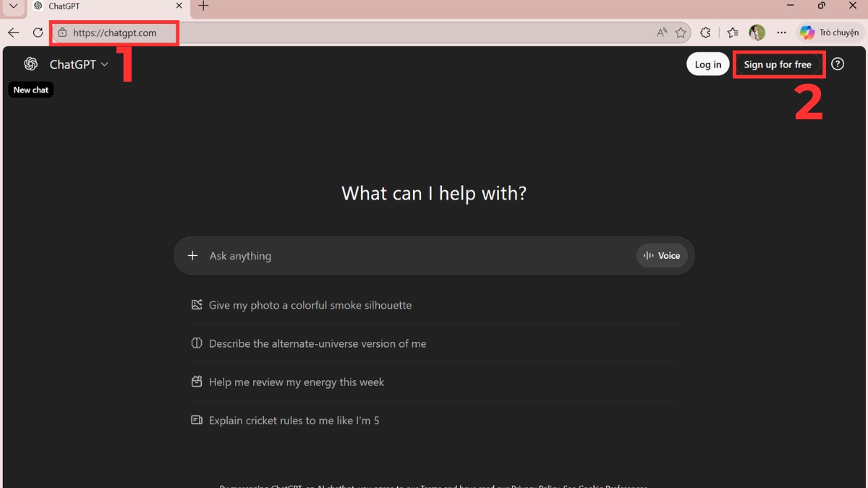Click the browser back arrow
Viewport: 868px width, 488px height.
pyautogui.click(x=13, y=33)
